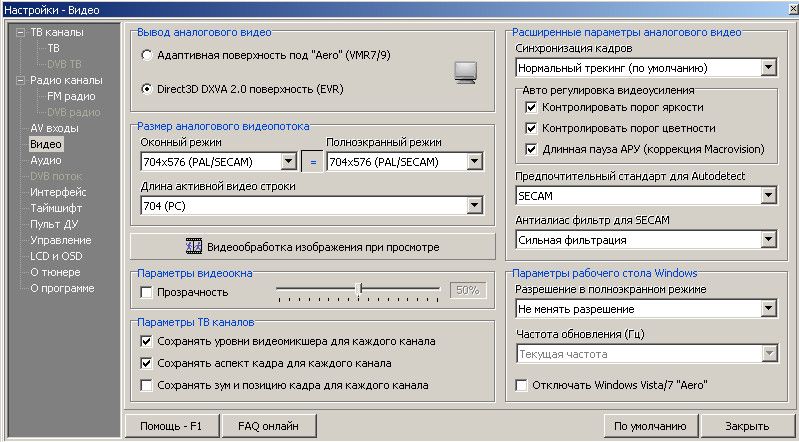Image resolution: width=799 pixels, height=442 pixels.
Task: Open the FM радио tree item
Action: pyautogui.click(x=69, y=96)
